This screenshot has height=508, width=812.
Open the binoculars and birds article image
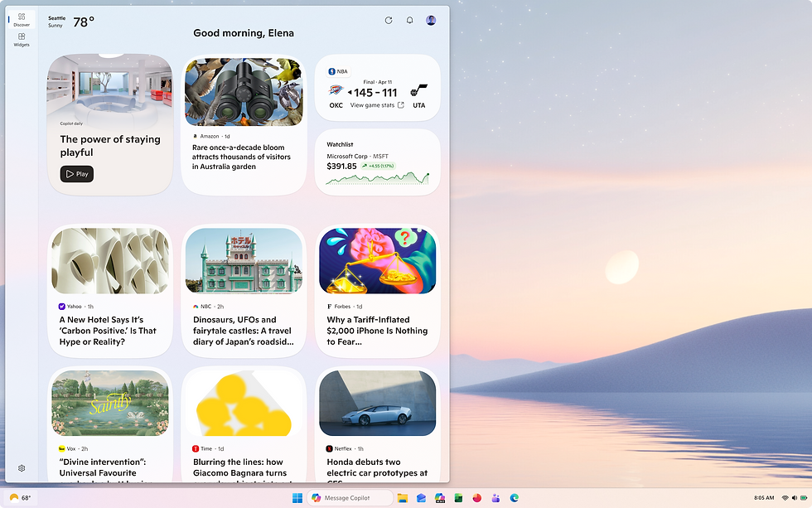coord(244,92)
